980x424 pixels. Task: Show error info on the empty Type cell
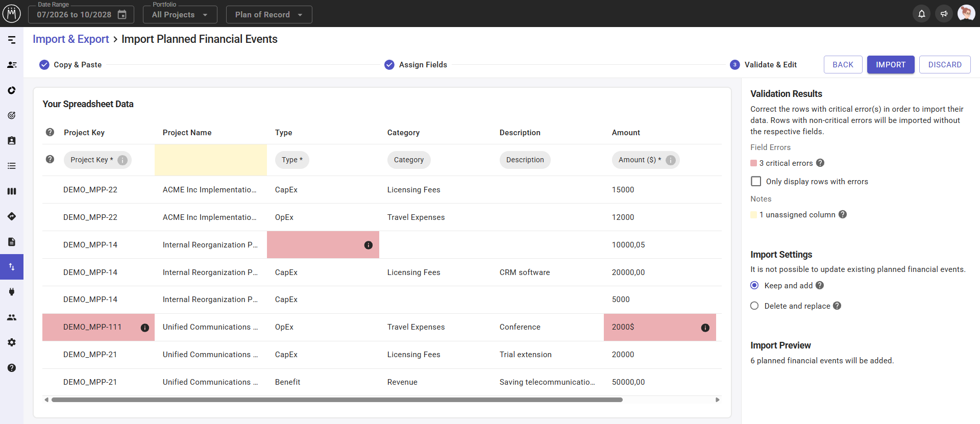(x=369, y=245)
